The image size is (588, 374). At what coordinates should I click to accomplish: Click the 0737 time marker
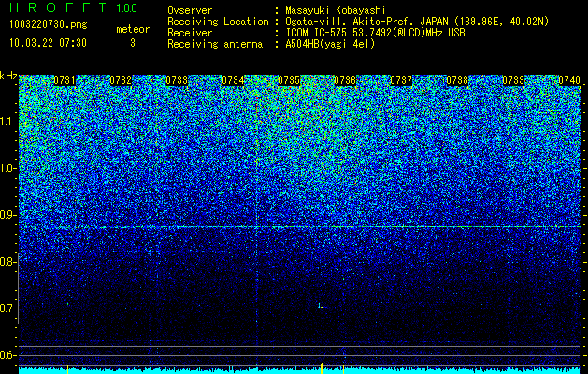click(401, 80)
